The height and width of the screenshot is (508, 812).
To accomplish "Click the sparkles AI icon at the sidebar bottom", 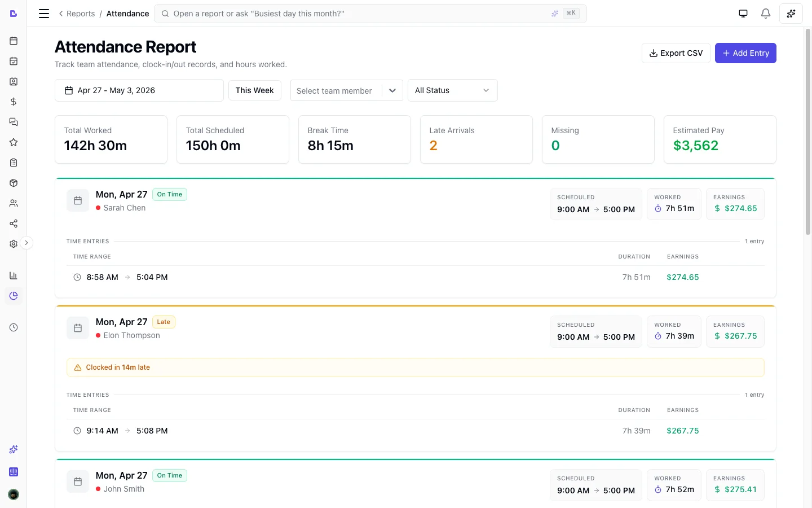I will 14,449.
